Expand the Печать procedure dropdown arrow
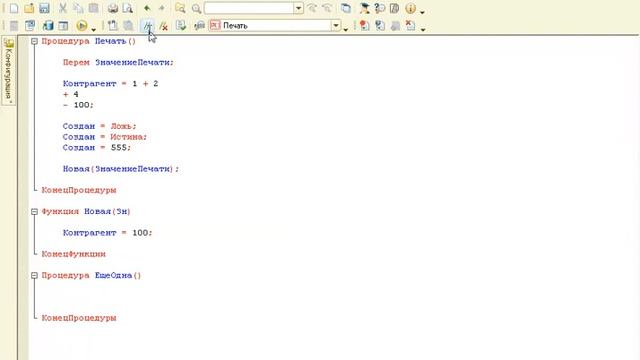Image resolution: width=640 pixels, height=360 pixels. (x=336, y=26)
